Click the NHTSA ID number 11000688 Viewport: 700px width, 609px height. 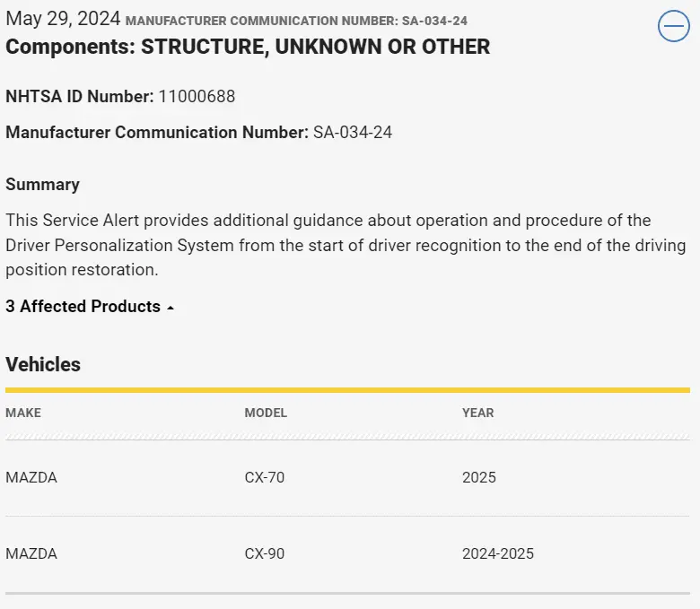[197, 96]
